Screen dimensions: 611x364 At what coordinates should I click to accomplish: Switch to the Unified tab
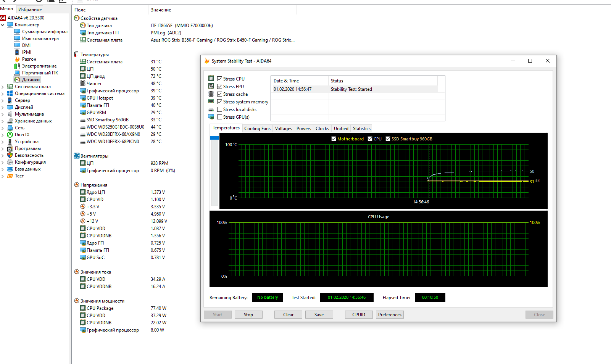coord(341,129)
